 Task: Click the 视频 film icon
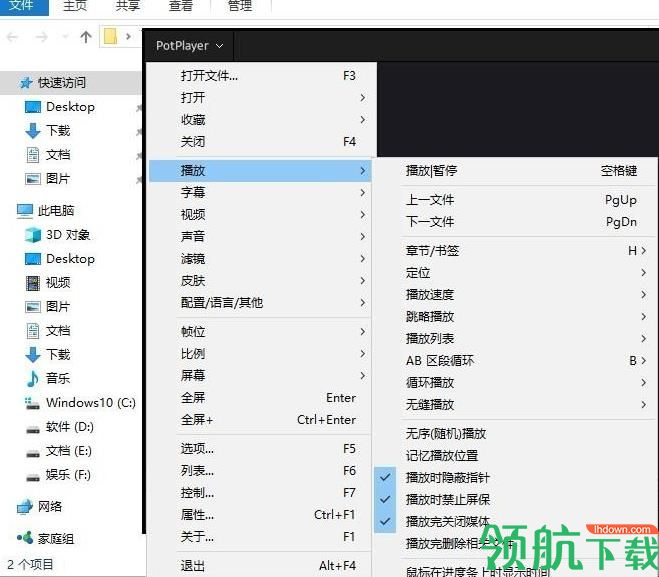coord(33,283)
